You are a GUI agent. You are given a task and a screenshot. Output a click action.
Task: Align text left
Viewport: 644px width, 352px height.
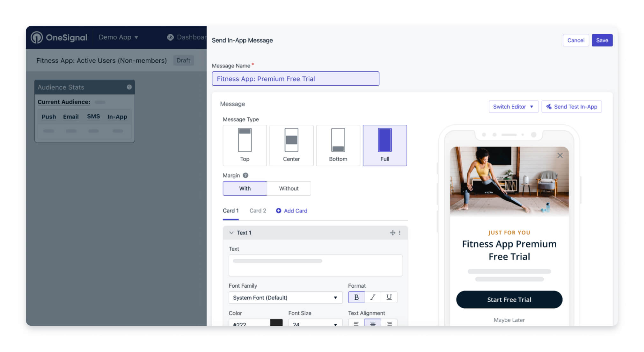[356, 323]
